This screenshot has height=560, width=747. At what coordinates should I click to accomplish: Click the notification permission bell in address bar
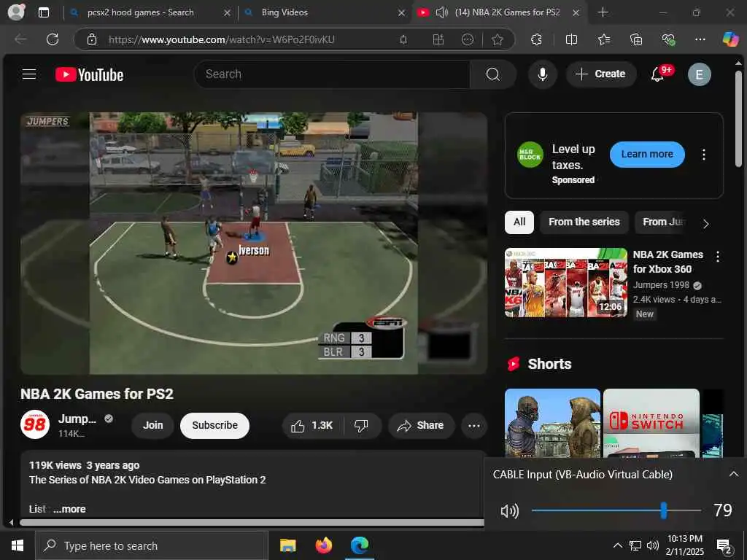click(x=403, y=39)
